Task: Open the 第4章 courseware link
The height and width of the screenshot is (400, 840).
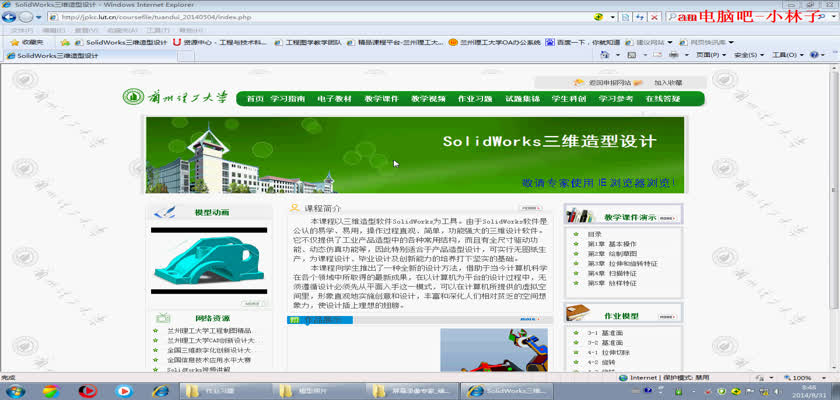Action: point(612,273)
